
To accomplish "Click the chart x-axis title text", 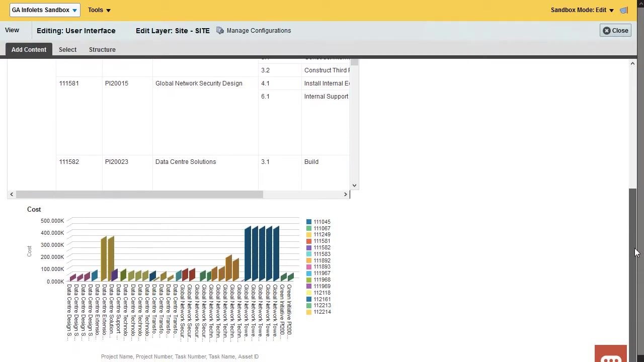I will (x=180, y=356).
